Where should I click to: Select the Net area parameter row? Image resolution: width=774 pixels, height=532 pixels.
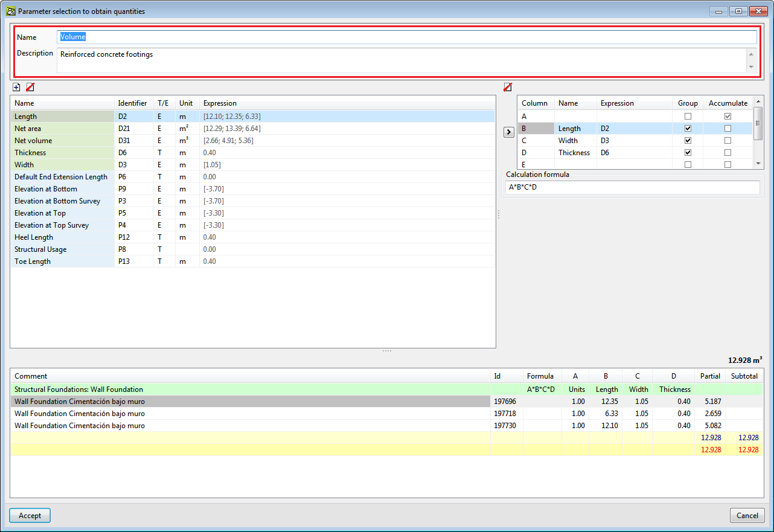(252, 129)
